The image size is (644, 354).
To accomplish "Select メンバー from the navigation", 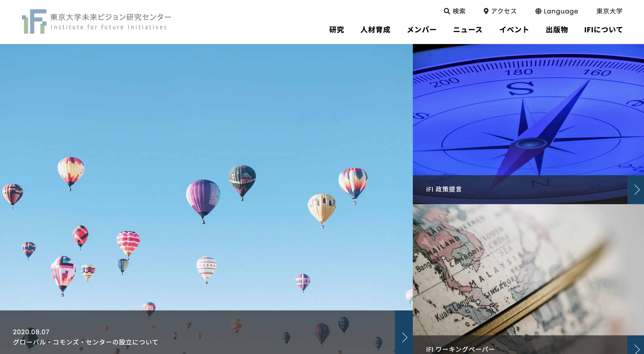I will [422, 30].
